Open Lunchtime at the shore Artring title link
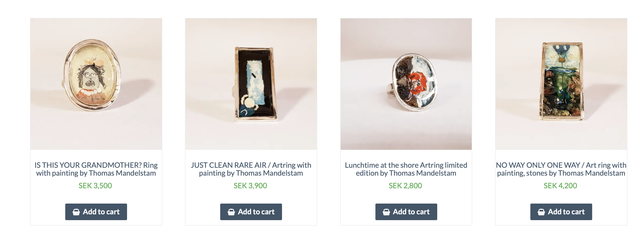This screenshot has width=644, height=237. pos(406,169)
